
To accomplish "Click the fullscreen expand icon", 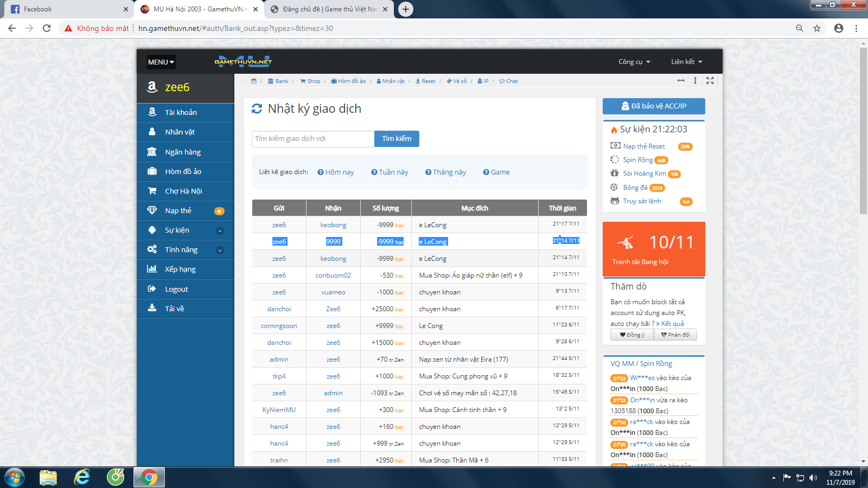I will pos(710,81).
